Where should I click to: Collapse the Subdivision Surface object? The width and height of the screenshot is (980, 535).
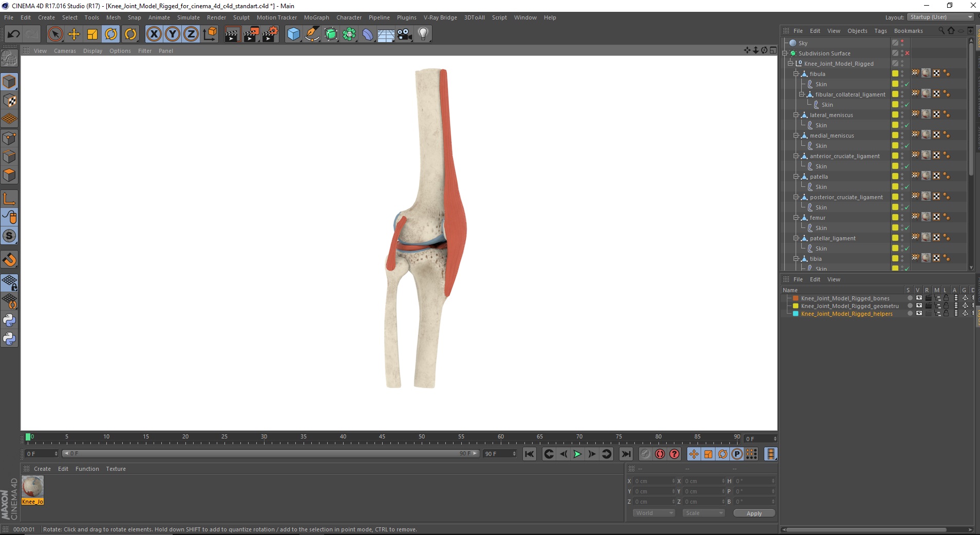785,53
